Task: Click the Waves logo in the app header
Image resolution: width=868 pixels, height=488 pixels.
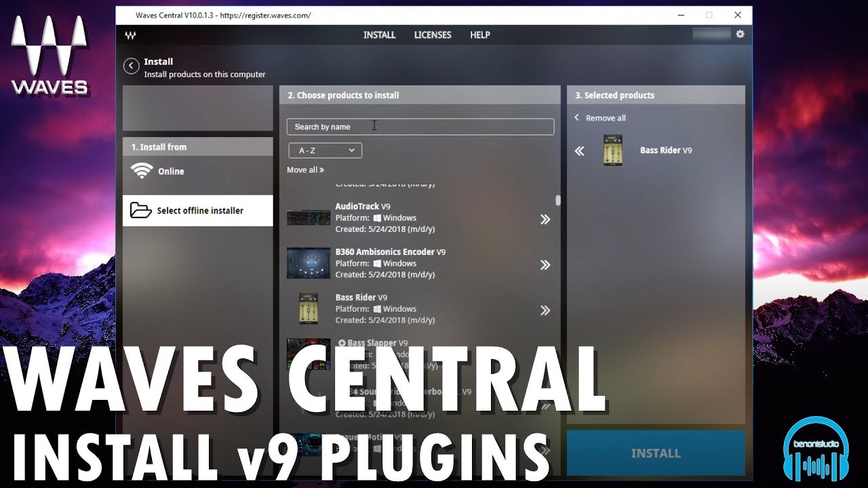Action: point(130,35)
